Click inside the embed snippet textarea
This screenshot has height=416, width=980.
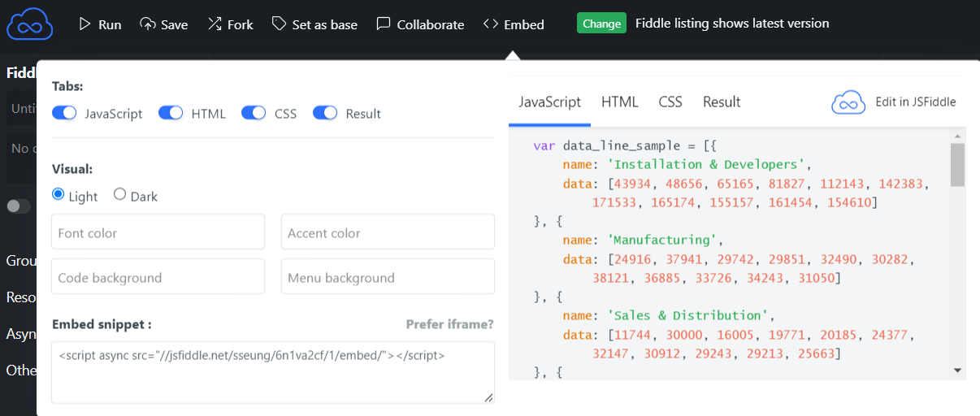click(273, 372)
